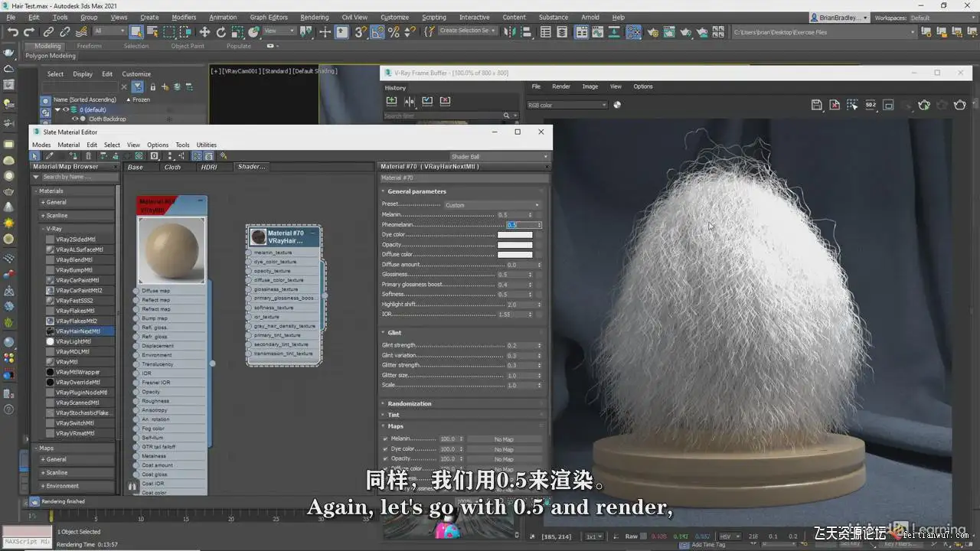Click the Search by Name field
The image size is (980, 551).
pyautogui.click(x=80, y=177)
